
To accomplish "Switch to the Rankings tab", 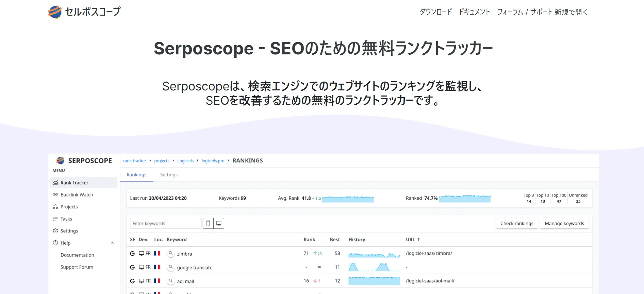I will coord(136,175).
